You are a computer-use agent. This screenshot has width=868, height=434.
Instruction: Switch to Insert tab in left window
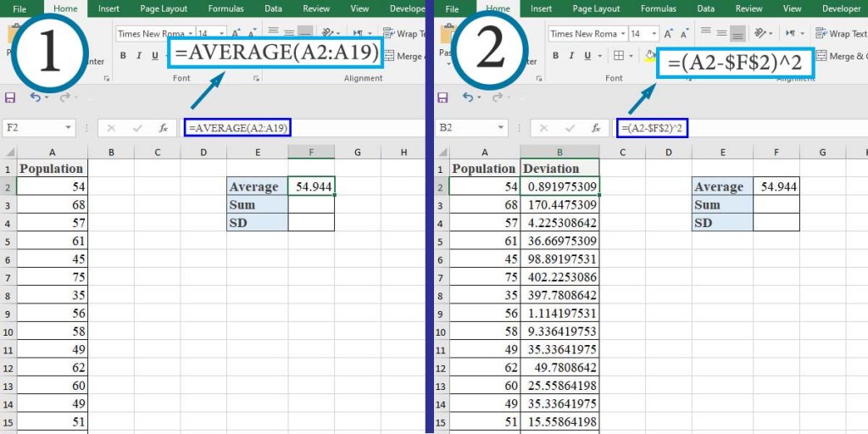point(108,8)
